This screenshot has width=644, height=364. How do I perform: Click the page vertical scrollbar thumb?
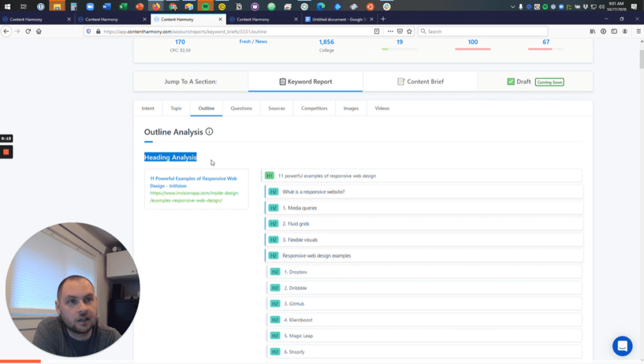[x=641, y=60]
